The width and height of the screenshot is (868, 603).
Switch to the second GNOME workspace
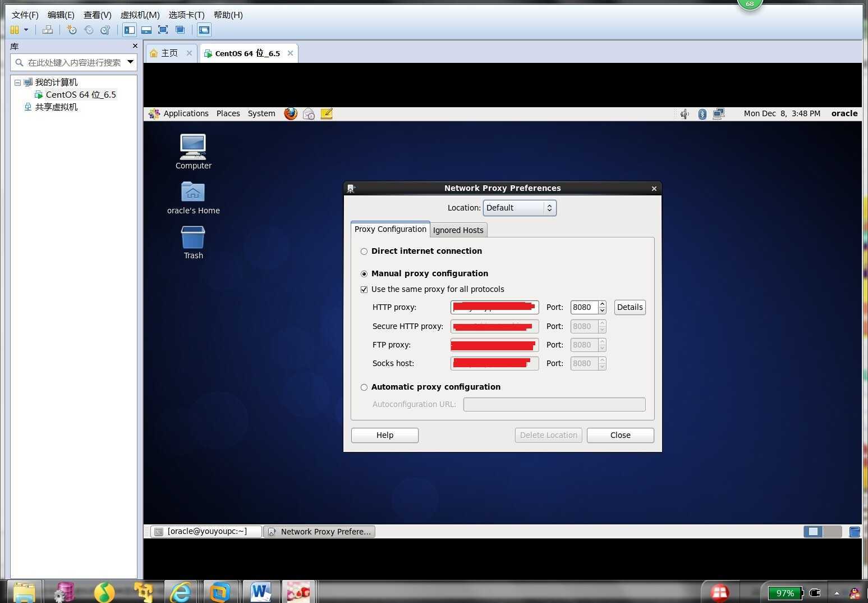(833, 531)
